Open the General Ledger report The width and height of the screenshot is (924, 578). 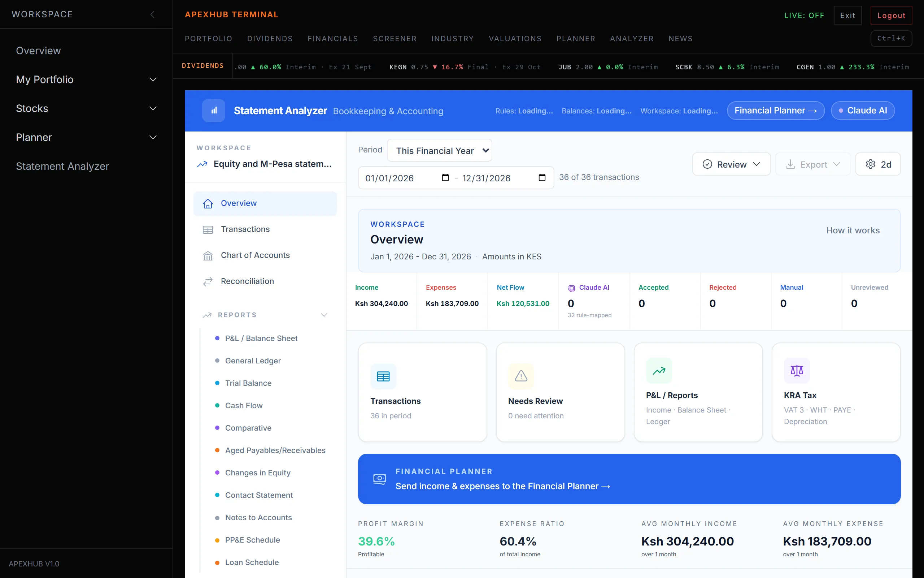(x=253, y=361)
